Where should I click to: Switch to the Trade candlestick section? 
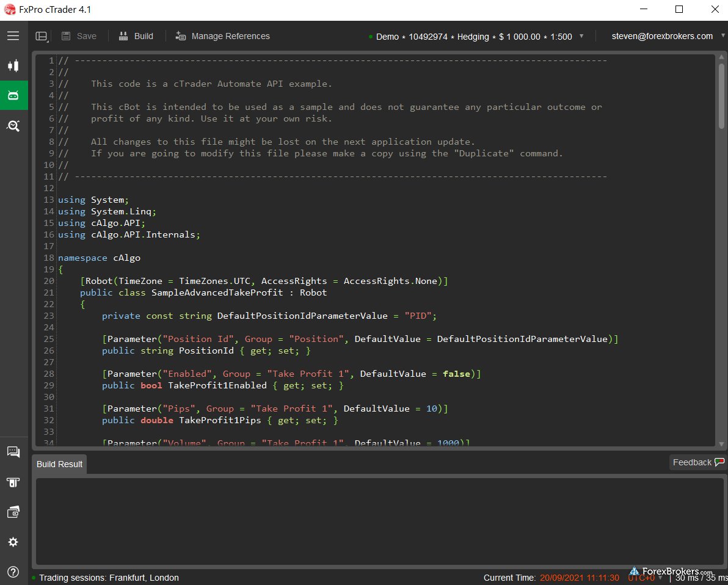[13, 66]
